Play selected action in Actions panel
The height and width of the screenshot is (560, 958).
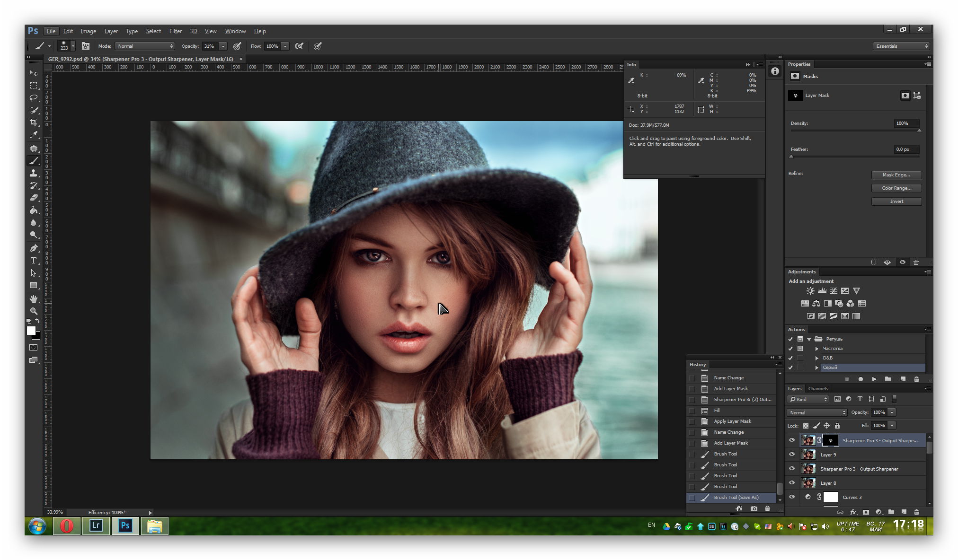coord(874,379)
